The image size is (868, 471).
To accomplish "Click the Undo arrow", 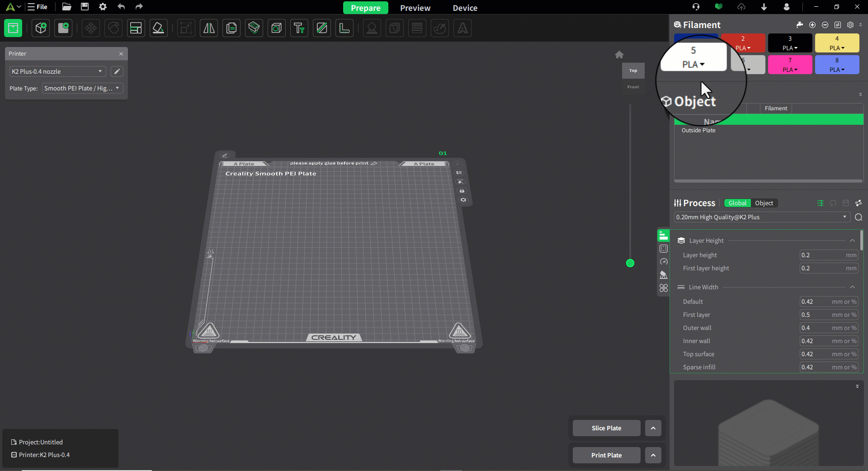I will [121, 7].
